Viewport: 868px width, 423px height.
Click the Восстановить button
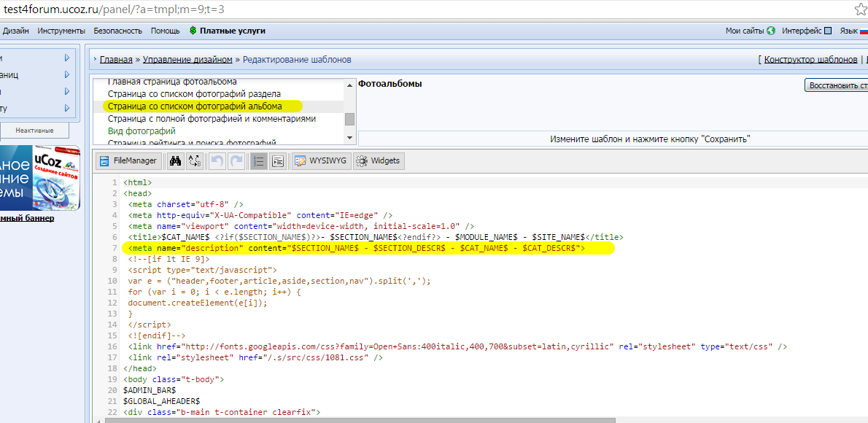point(836,86)
